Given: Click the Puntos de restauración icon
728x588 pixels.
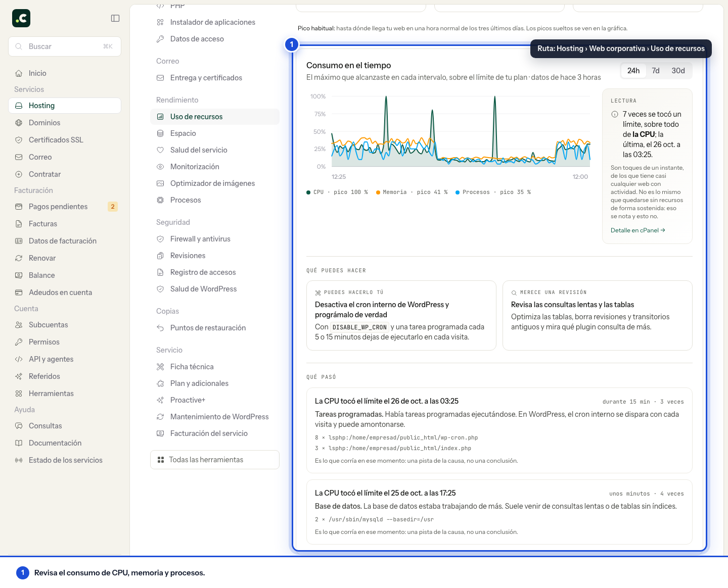Looking at the screenshot, I should (x=160, y=328).
